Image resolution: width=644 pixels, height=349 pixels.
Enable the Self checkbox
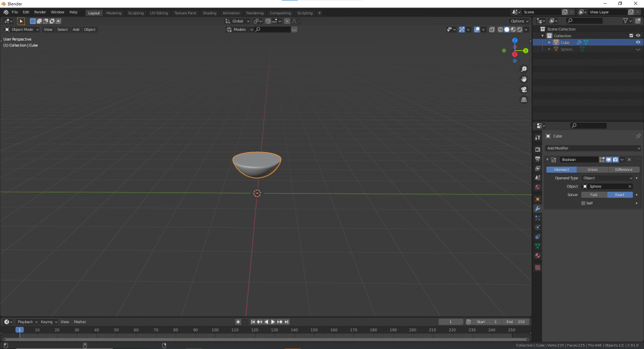(583, 203)
